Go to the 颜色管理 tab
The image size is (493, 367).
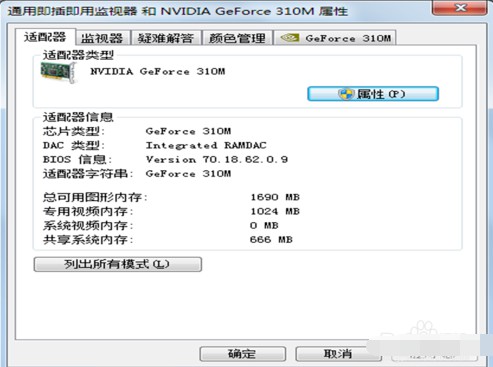(237, 38)
